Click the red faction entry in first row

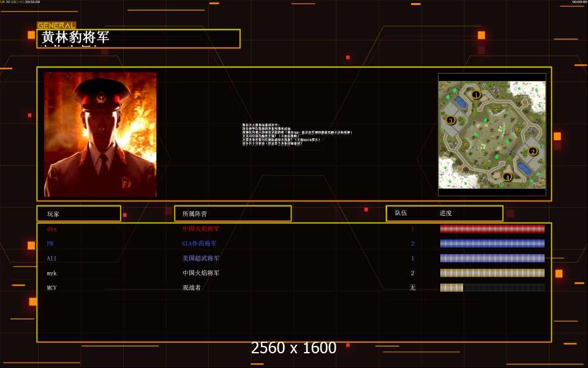[201, 228]
